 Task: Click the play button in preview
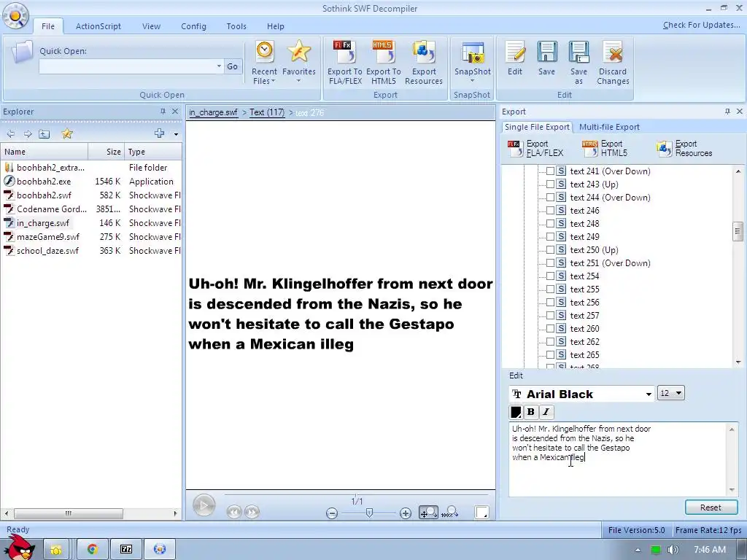204,505
